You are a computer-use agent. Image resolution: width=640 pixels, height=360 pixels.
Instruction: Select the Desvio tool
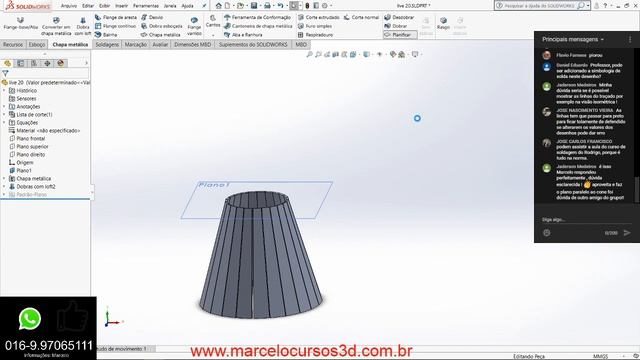pos(152,17)
